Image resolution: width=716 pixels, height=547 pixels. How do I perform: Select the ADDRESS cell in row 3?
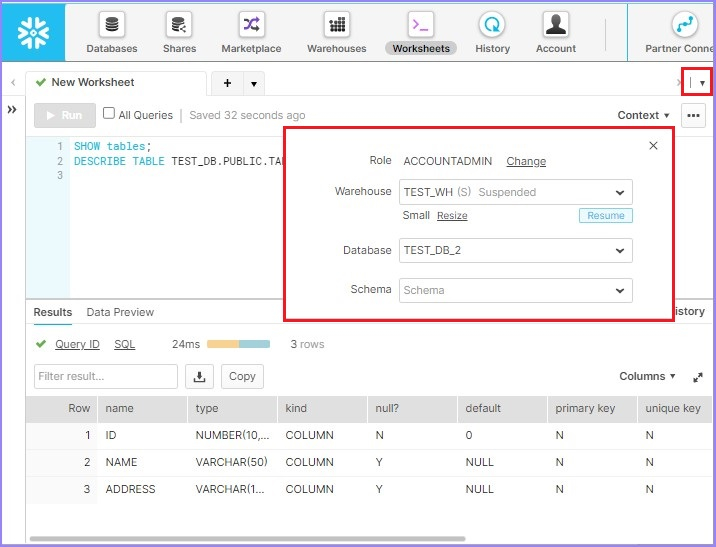(x=142, y=489)
